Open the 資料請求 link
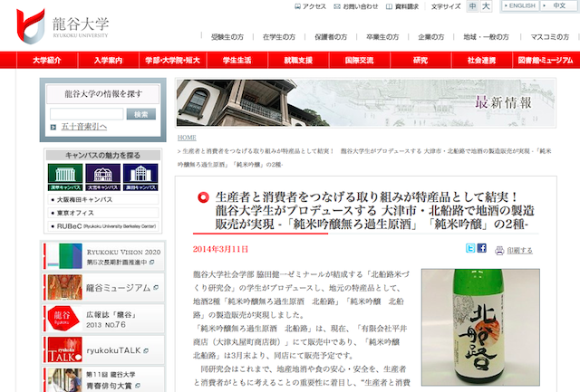The height and width of the screenshot is (392, 580). (x=402, y=6)
